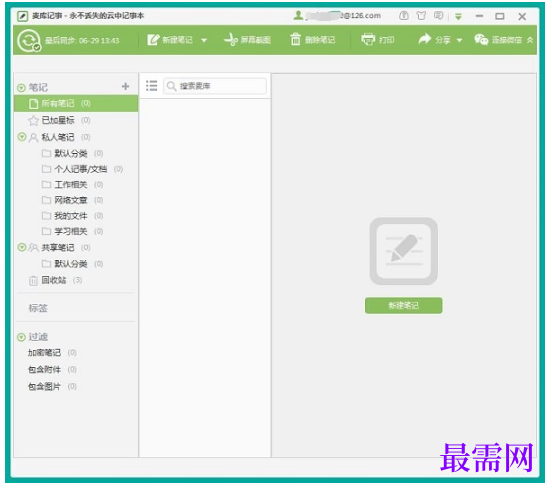Image resolution: width=552 pixels, height=489 pixels.
Task: Click the 最后同步 timestamp text
Action: pos(82,41)
